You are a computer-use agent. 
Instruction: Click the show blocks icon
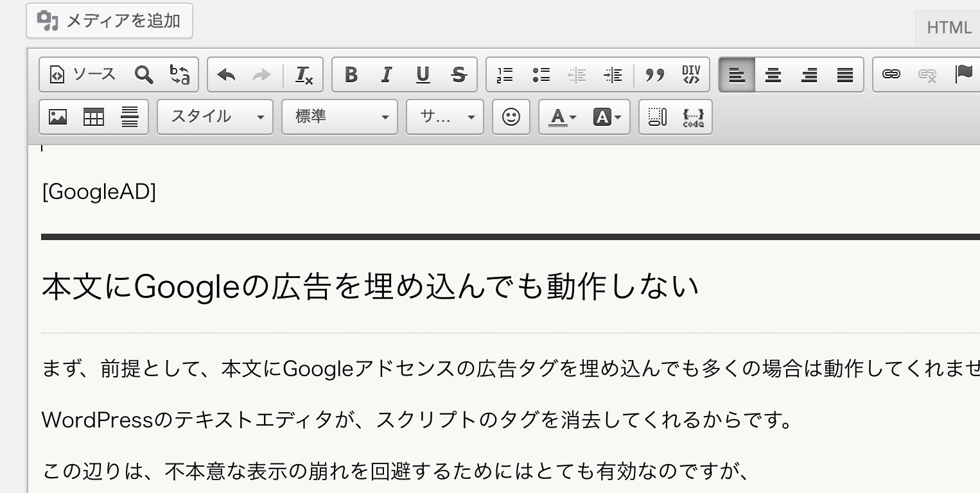(x=658, y=117)
